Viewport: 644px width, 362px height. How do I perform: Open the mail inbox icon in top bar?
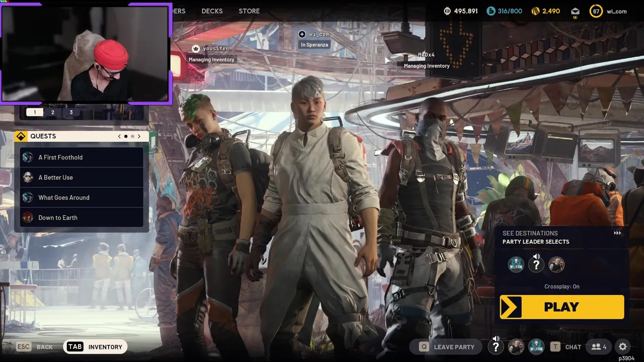(575, 11)
